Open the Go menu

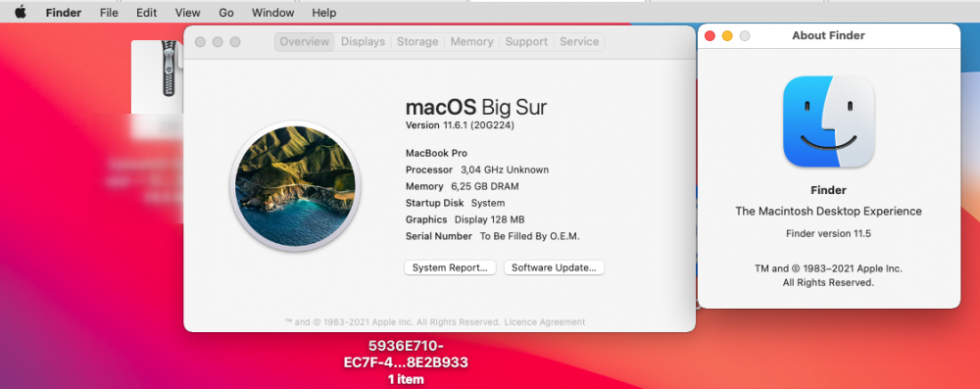(x=226, y=13)
